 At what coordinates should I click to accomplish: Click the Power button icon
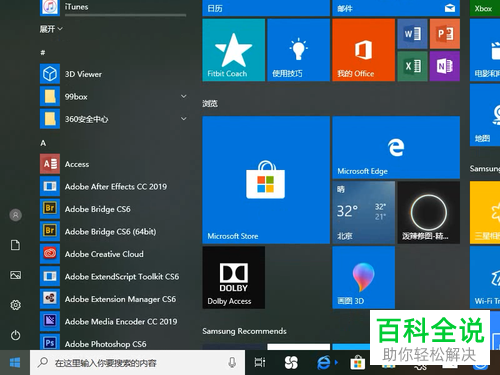pos(15,335)
